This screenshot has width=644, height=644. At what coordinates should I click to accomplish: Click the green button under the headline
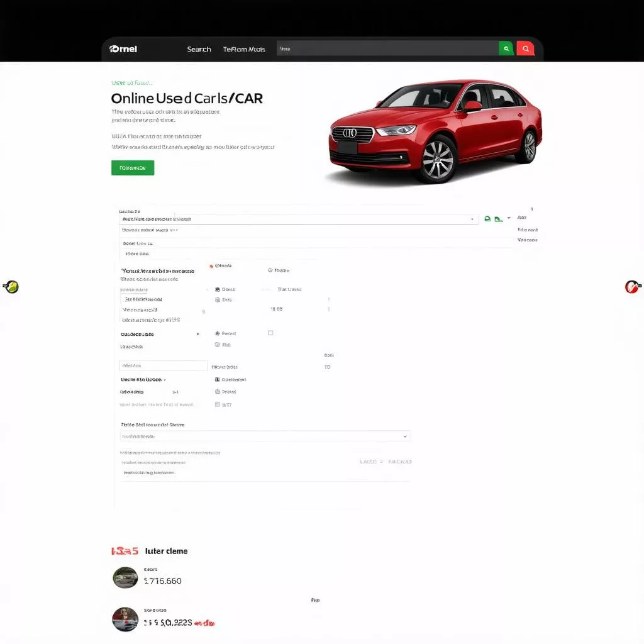tap(133, 168)
